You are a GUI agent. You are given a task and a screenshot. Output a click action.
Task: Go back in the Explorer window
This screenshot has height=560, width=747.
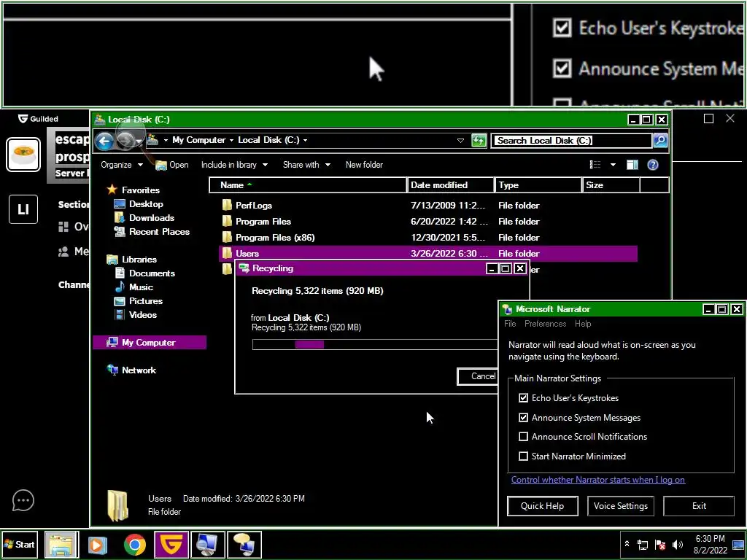pyautogui.click(x=104, y=141)
